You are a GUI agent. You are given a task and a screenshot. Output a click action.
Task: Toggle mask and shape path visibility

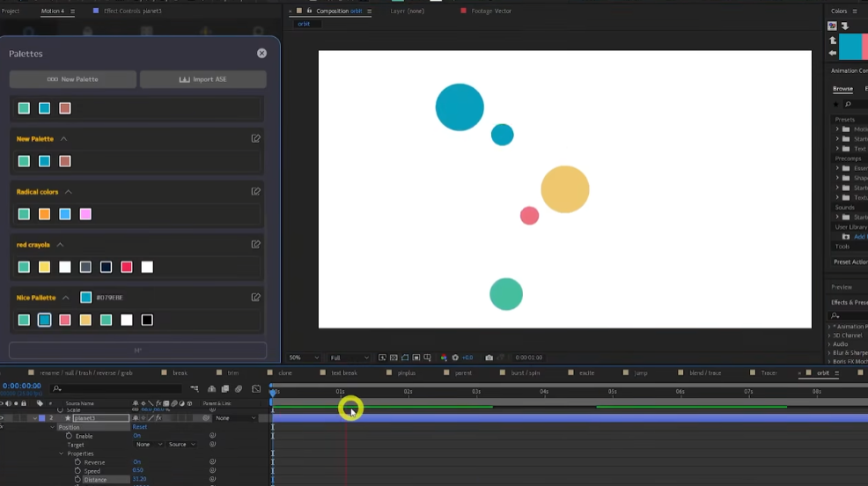point(405,357)
